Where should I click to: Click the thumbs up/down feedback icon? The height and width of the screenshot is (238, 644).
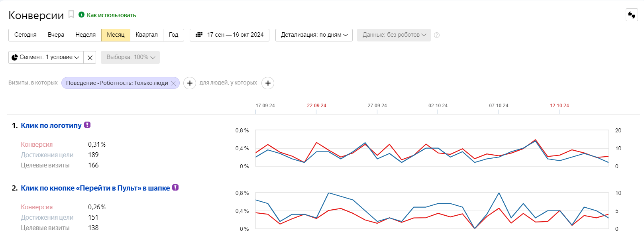point(632,15)
